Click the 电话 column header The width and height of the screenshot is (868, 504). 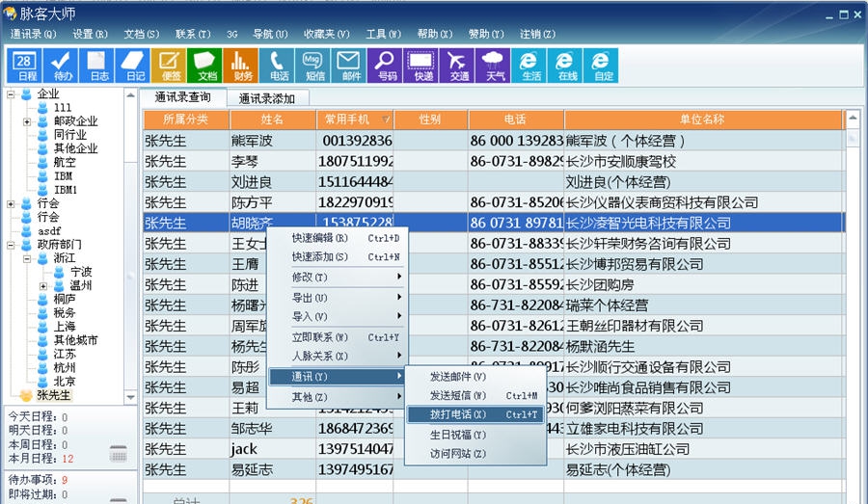516,119
